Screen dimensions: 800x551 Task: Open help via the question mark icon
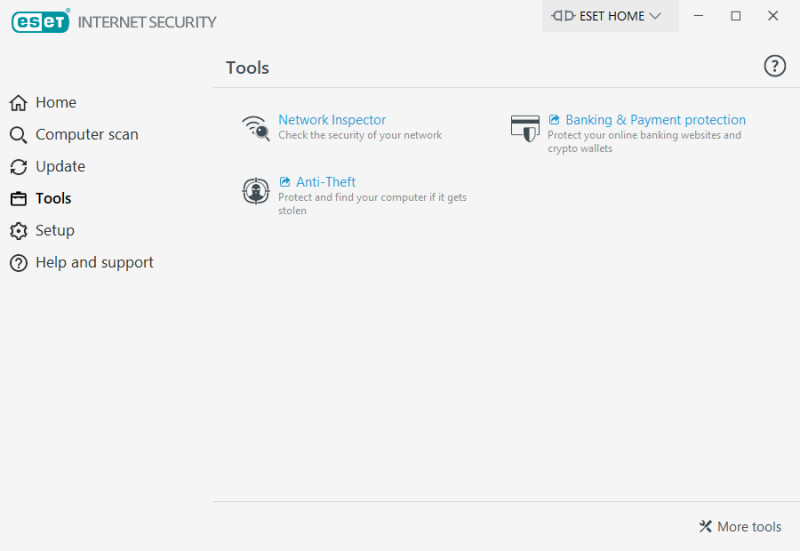tap(774, 66)
